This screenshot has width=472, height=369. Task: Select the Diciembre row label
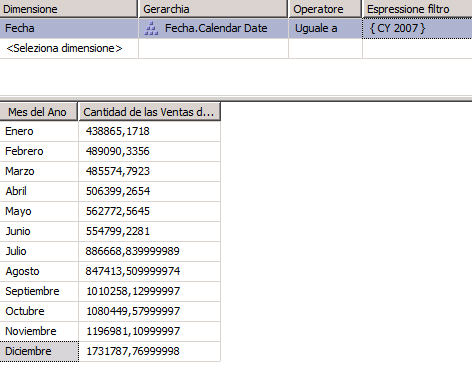39,351
